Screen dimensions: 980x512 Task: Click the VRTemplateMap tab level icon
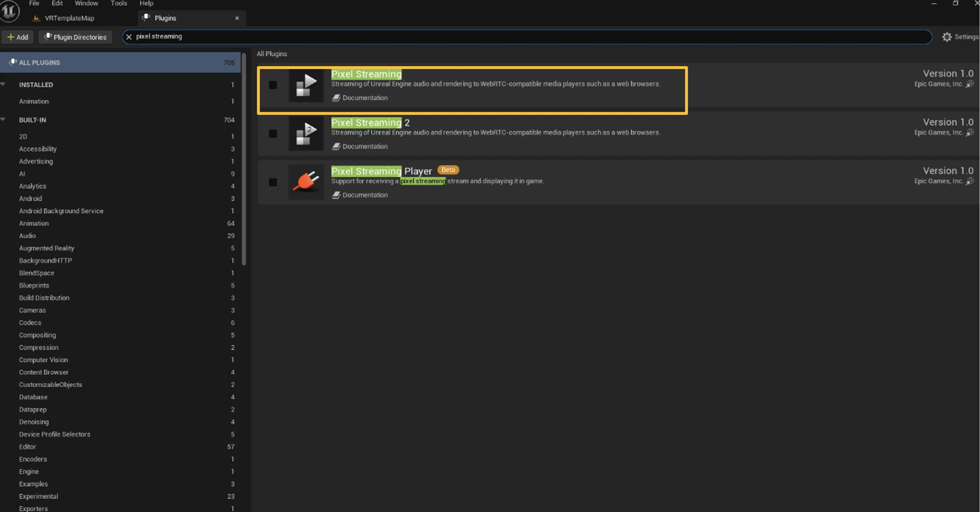tap(36, 18)
